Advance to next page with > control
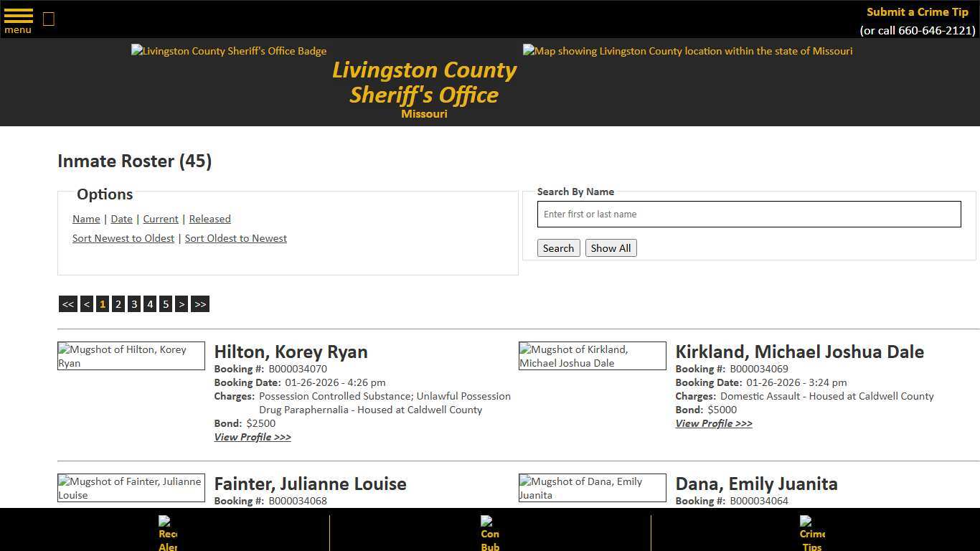Image resolution: width=980 pixels, height=551 pixels. click(182, 303)
